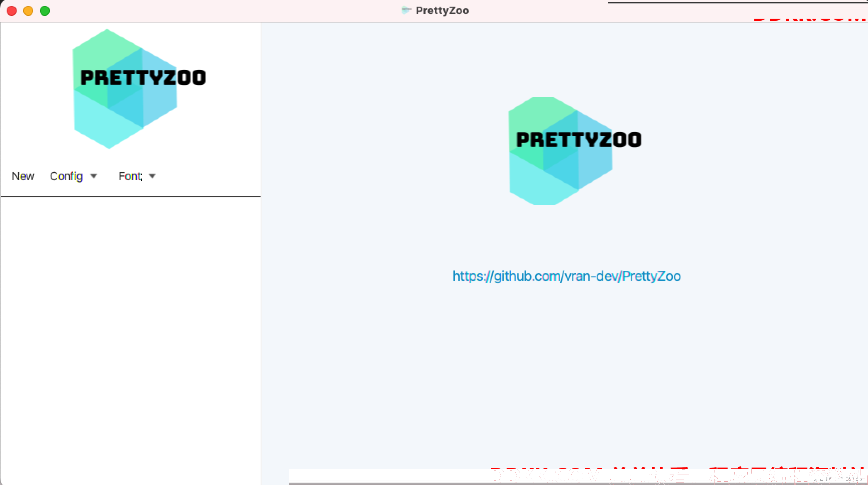Close the PrettyZoo window with the red button
The width and height of the screenshot is (868, 485).
12,11
